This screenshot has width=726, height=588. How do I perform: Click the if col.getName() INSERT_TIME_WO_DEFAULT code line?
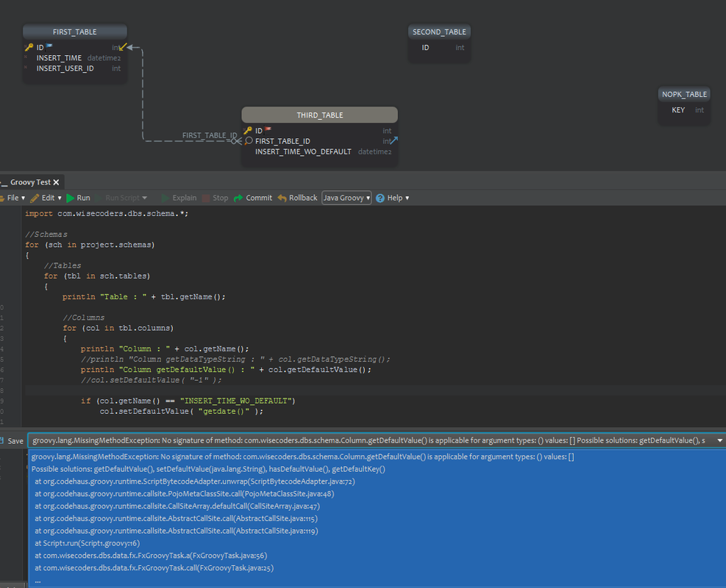coord(188,401)
